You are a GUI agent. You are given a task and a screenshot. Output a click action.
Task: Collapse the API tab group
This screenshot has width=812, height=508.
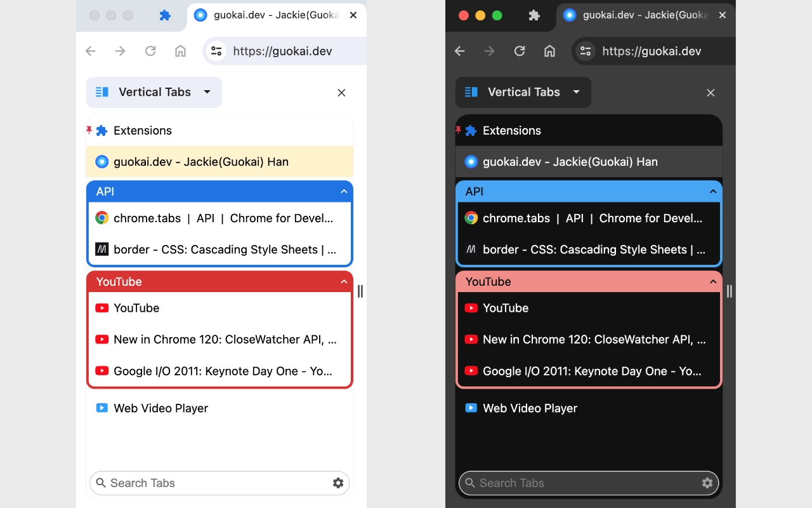tap(343, 191)
